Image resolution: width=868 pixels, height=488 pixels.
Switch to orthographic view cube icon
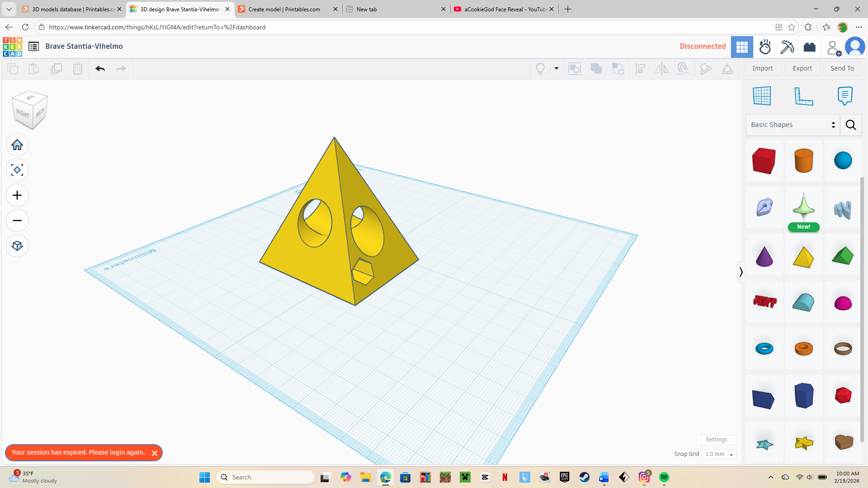pos(17,246)
